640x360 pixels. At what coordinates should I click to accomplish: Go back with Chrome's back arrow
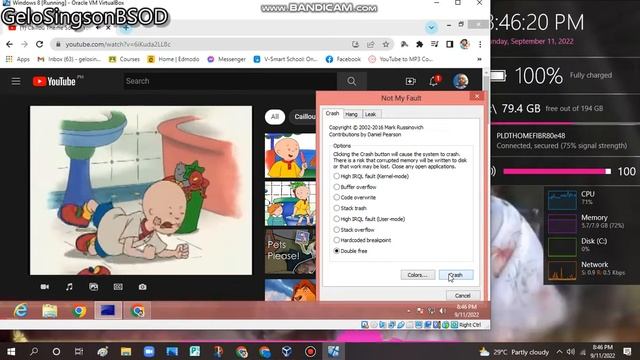click(x=9, y=44)
